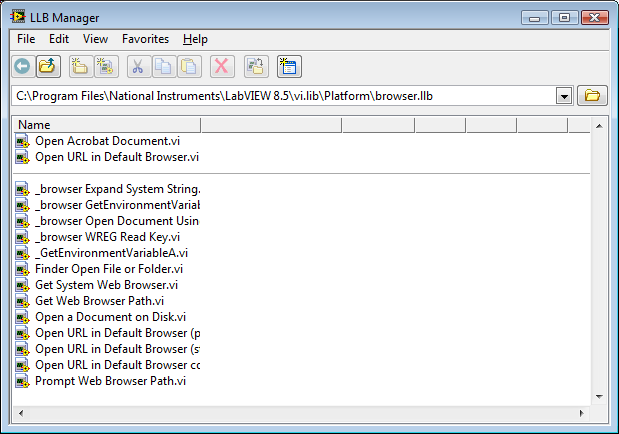Click the Cut scissors icon
The height and width of the screenshot is (434, 619).
(138, 66)
